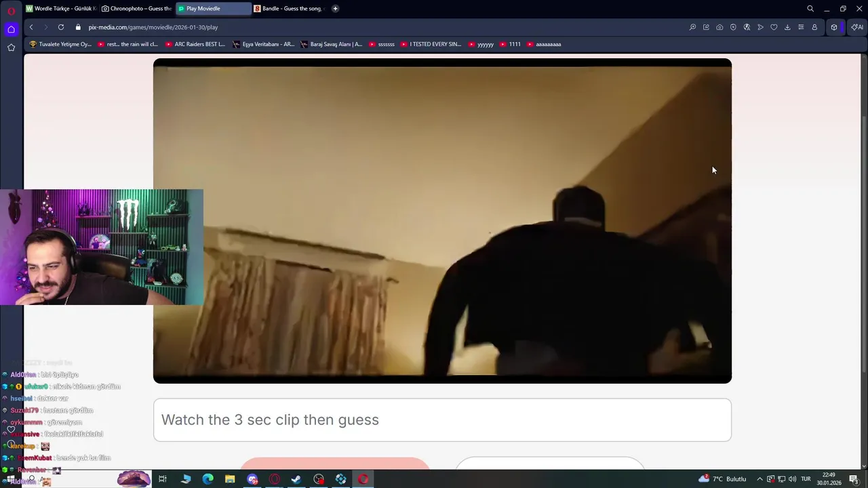Open sidebar bookmarks star icon
This screenshot has width=868, height=488.
11,47
